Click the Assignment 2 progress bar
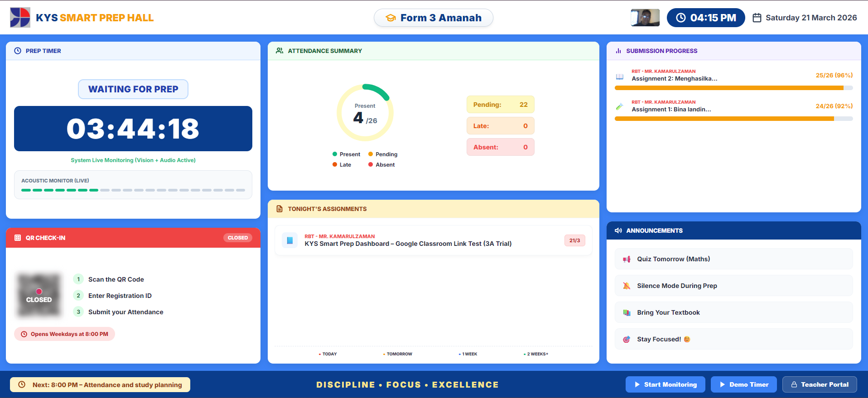 [x=734, y=88]
